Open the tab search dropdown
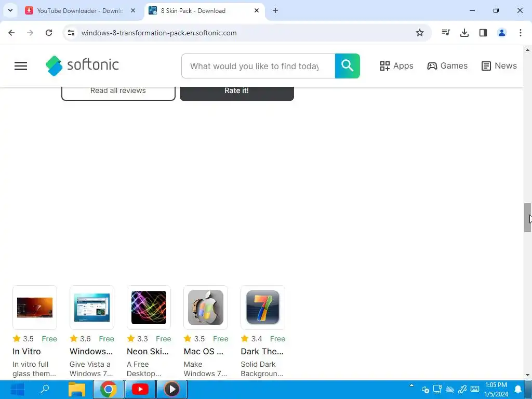The height and width of the screenshot is (399, 532). 10,10
